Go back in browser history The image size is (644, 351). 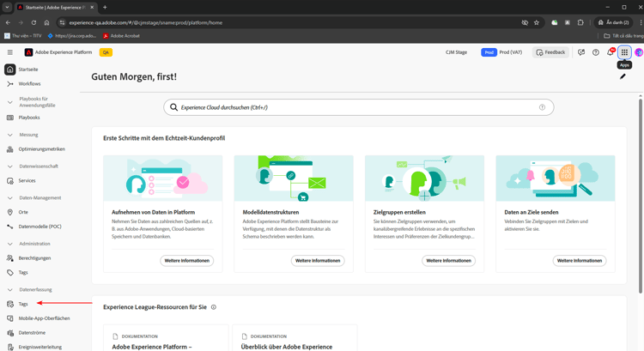pyautogui.click(x=8, y=22)
